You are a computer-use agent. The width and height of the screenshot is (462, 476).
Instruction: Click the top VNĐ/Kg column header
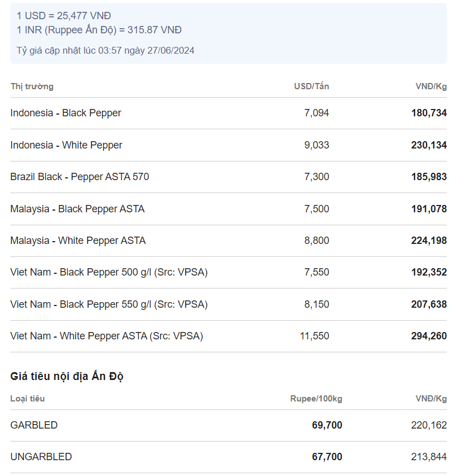[431, 86]
